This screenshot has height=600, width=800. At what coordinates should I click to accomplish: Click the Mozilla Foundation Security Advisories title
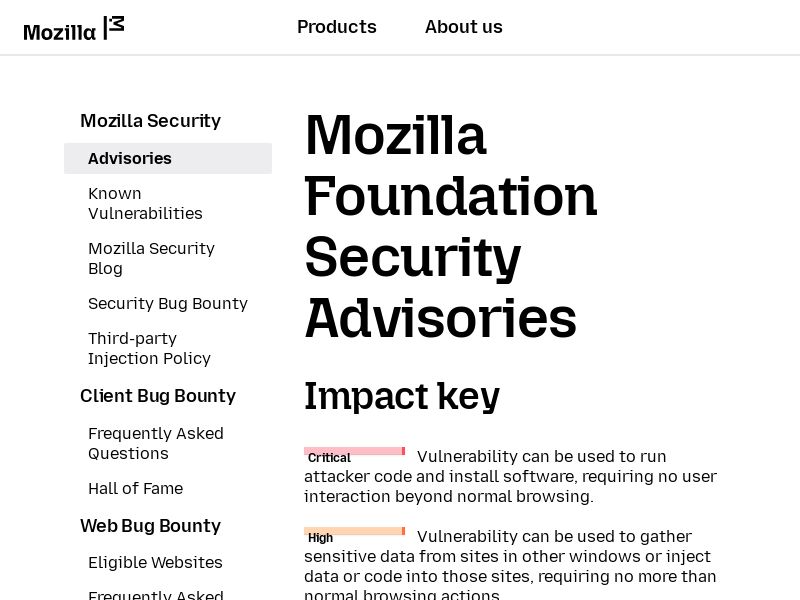(450, 225)
